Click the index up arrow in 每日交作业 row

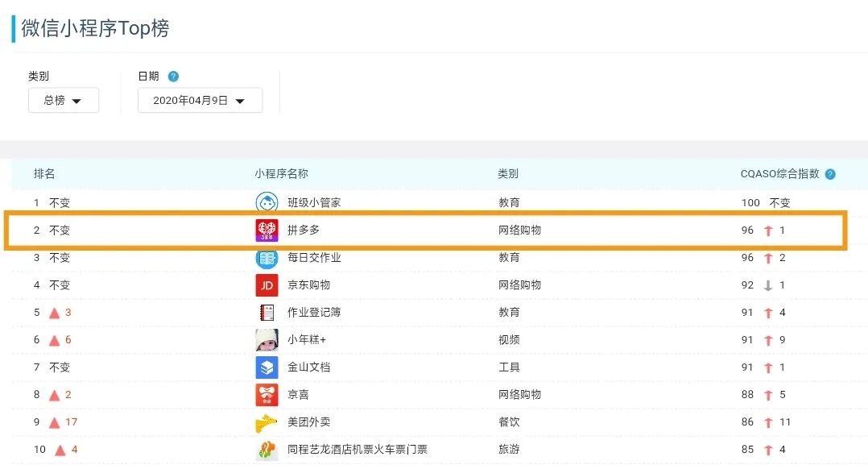coord(768,258)
